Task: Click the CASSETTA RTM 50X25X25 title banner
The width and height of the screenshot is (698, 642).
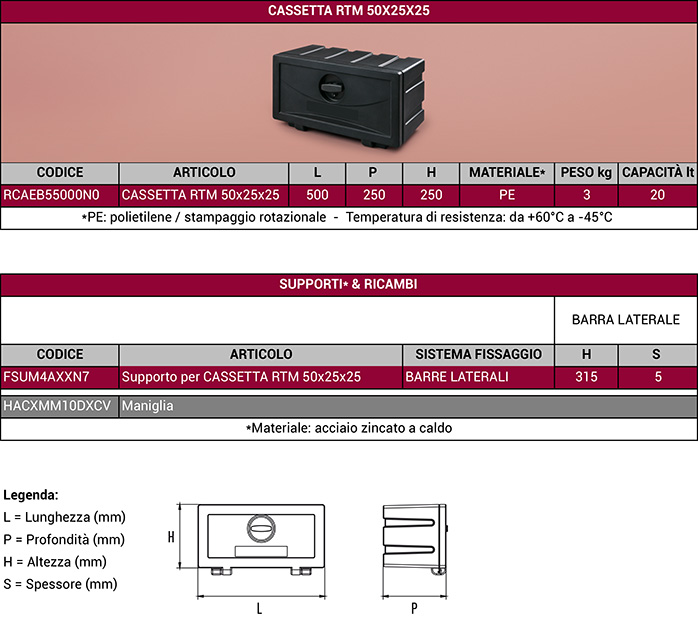Action: tap(349, 11)
